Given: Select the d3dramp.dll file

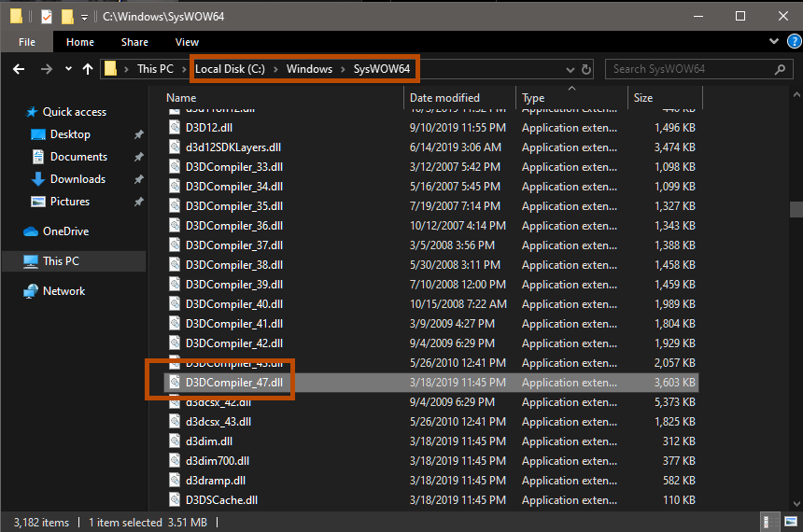Looking at the screenshot, I should coord(215,481).
